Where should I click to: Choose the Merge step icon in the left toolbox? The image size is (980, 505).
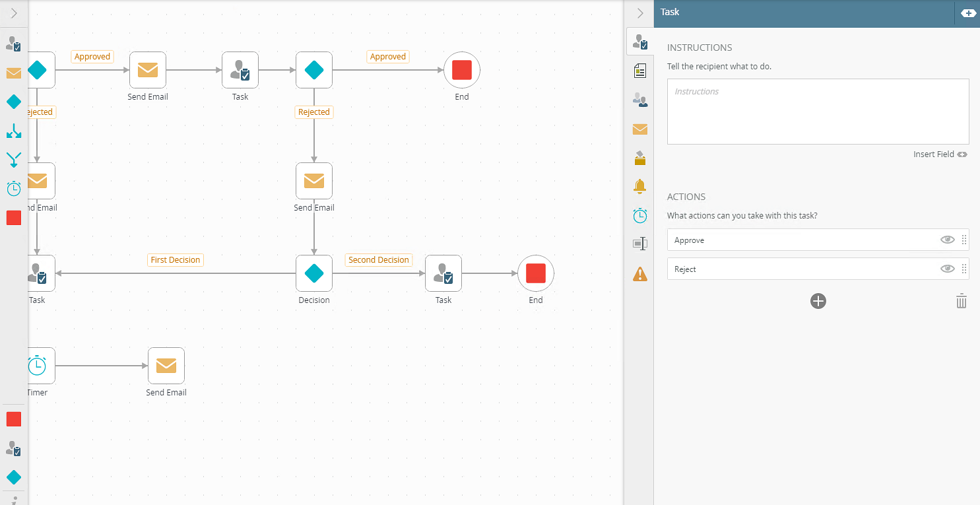14,160
